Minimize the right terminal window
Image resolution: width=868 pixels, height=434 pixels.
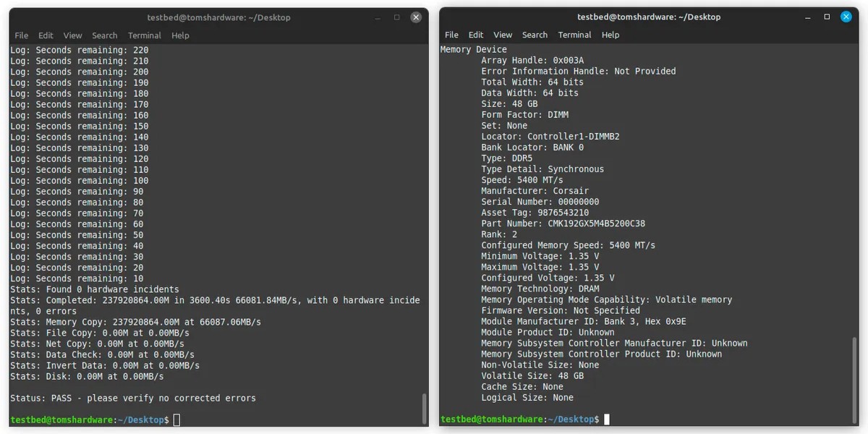pos(808,17)
